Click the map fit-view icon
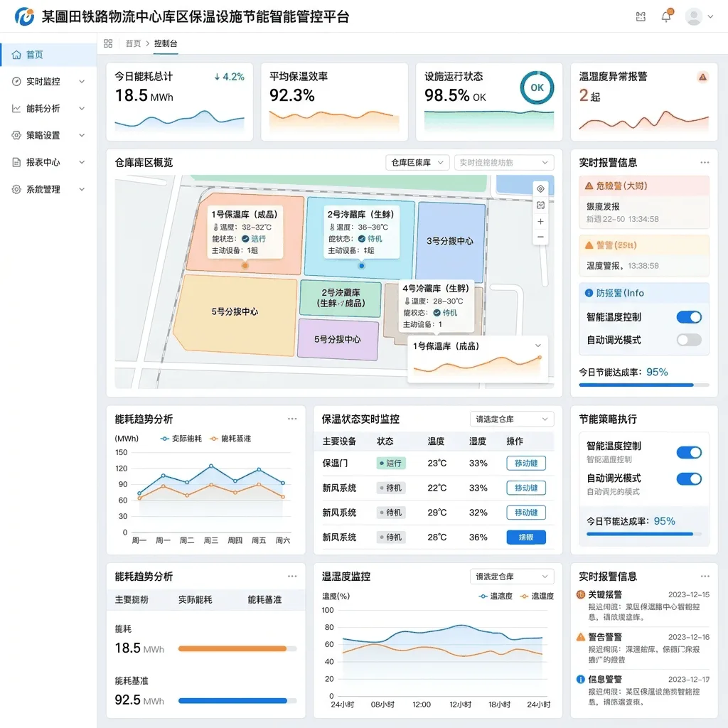Image resolution: width=728 pixels, height=728 pixels. [540, 205]
